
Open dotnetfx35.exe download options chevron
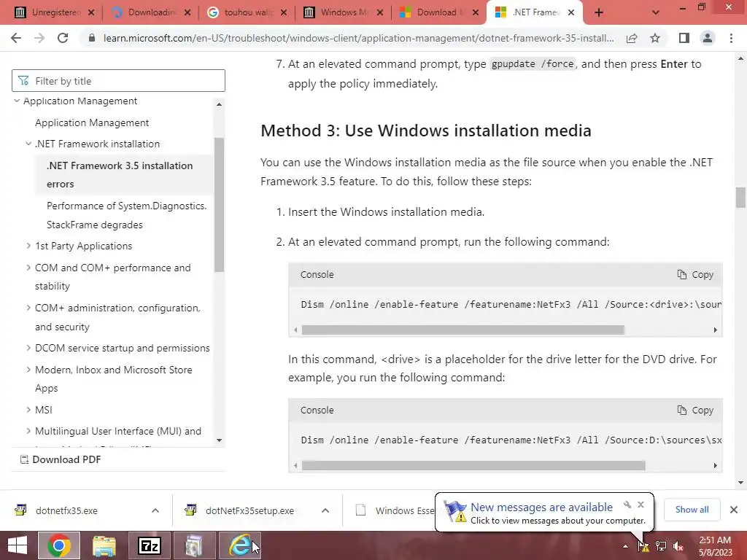pos(155,510)
